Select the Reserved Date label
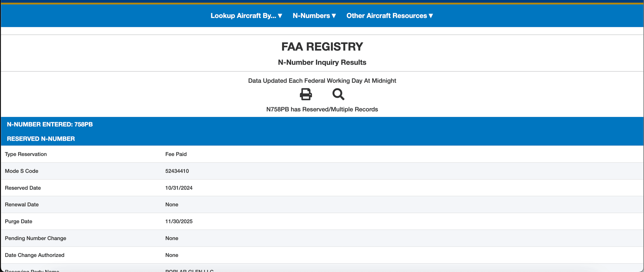The image size is (644, 272). 23,188
